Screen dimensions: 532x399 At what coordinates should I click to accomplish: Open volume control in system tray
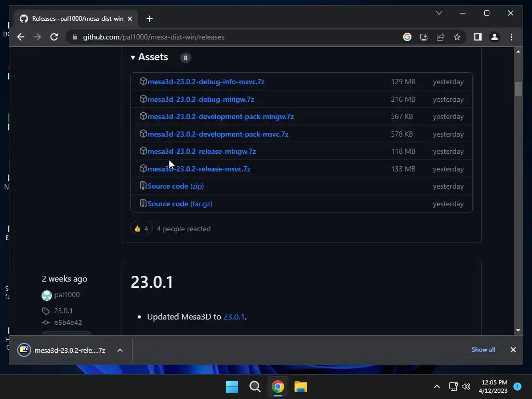pyautogui.click(x=466, y=387)
